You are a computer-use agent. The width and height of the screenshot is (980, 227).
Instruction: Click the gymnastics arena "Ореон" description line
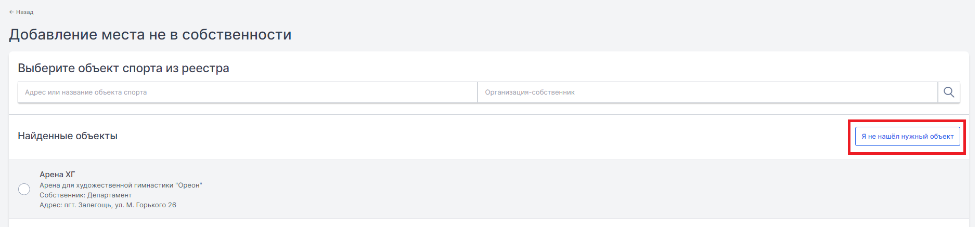click(121, 185)
